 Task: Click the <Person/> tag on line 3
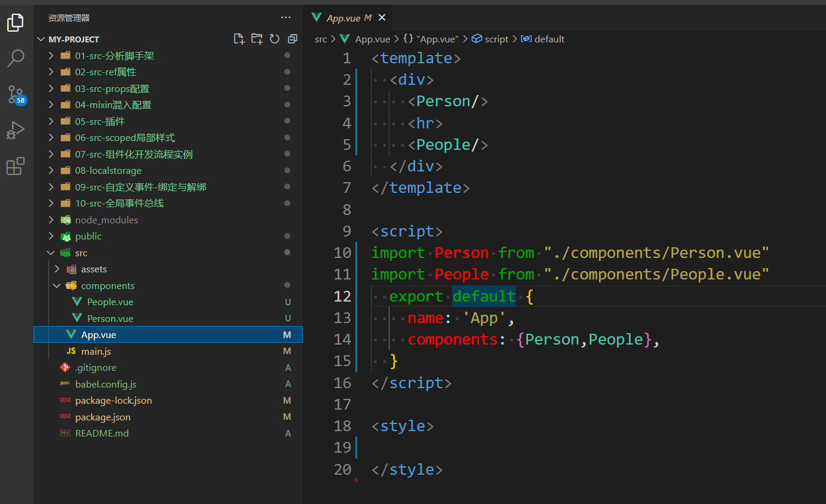(448, 102)
